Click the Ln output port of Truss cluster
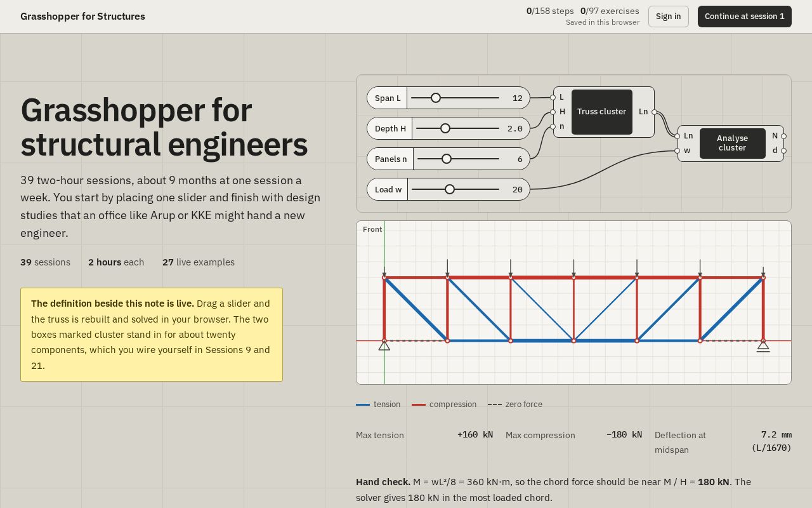812x508 pixels. 655,112
